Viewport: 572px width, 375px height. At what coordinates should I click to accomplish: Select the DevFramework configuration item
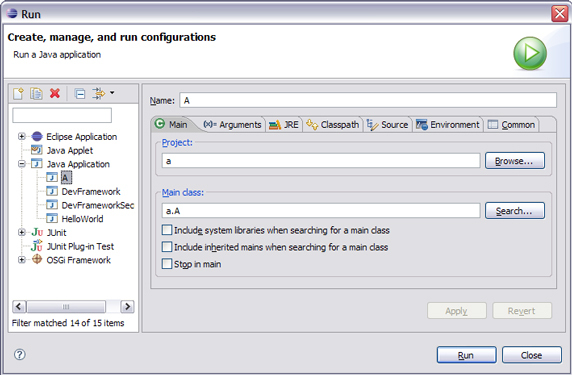(91, 192)
